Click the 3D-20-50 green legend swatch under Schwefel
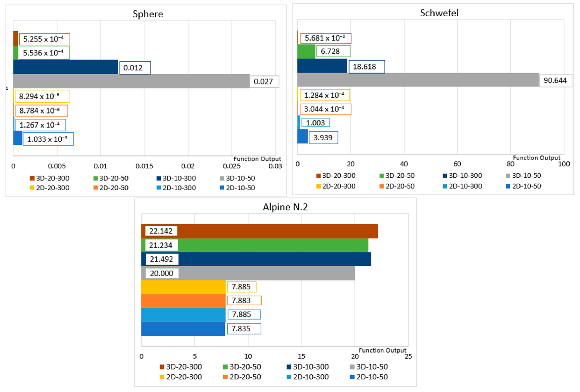Image resolution: width=580 pixels, height=392 pixels. tap(382, 176)
